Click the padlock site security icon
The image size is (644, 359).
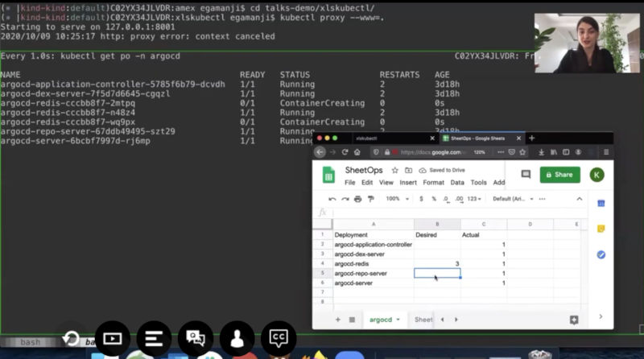click(x=387, y=152)
